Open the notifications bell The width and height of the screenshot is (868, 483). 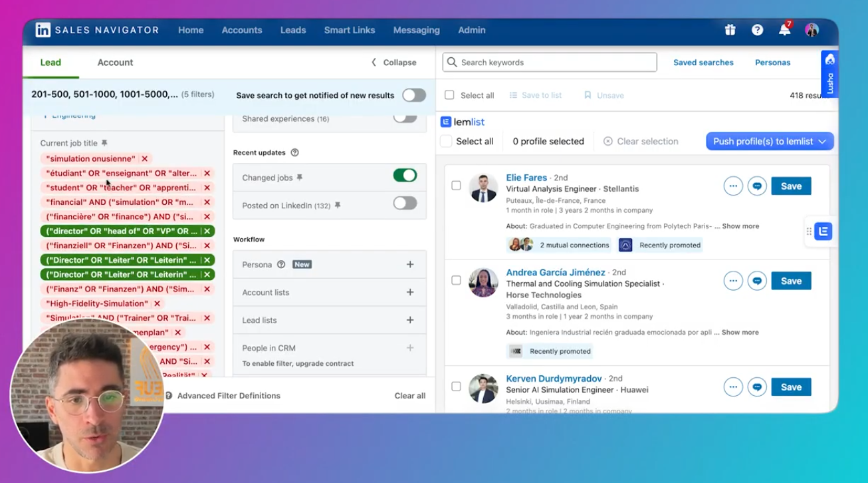tap(785, 30)
